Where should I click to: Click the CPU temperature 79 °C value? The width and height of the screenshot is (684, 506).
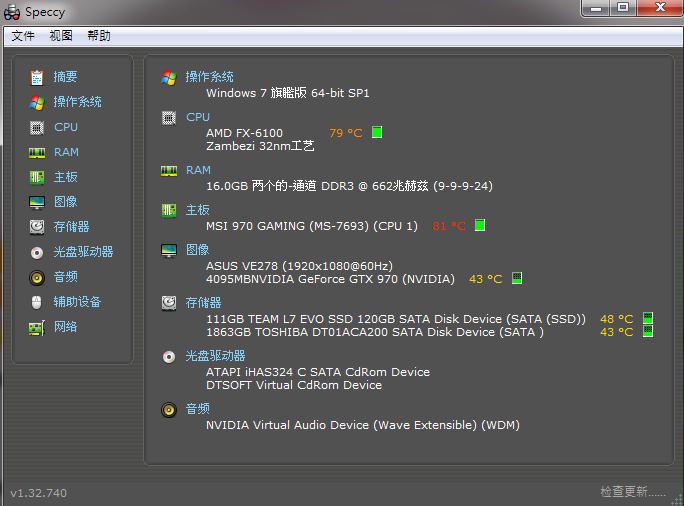coord(346,133)
